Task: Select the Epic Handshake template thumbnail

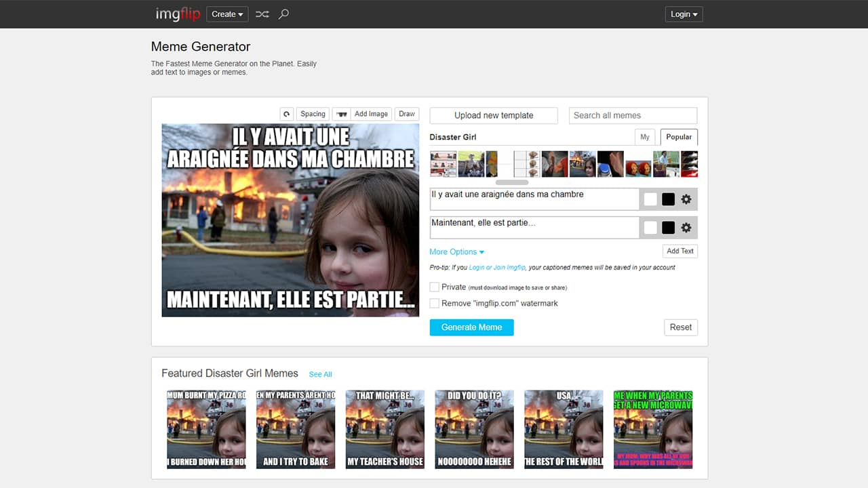Action: coord(555,164)
